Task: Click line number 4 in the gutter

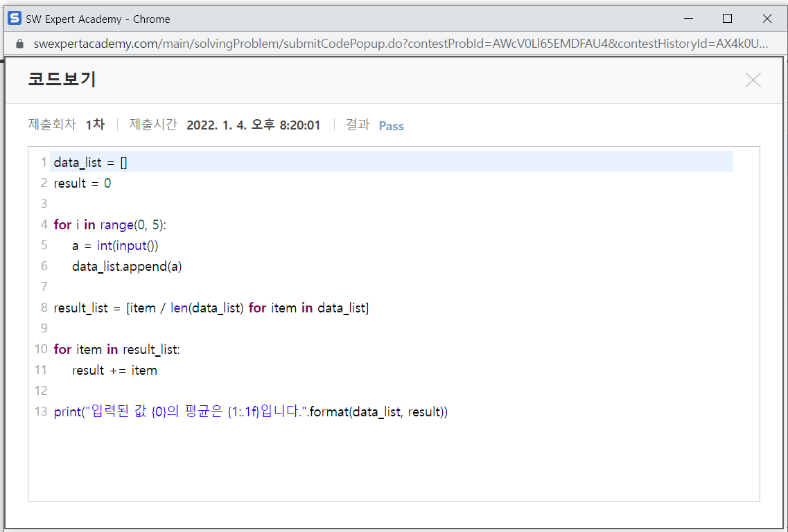Action: (44, 224)
